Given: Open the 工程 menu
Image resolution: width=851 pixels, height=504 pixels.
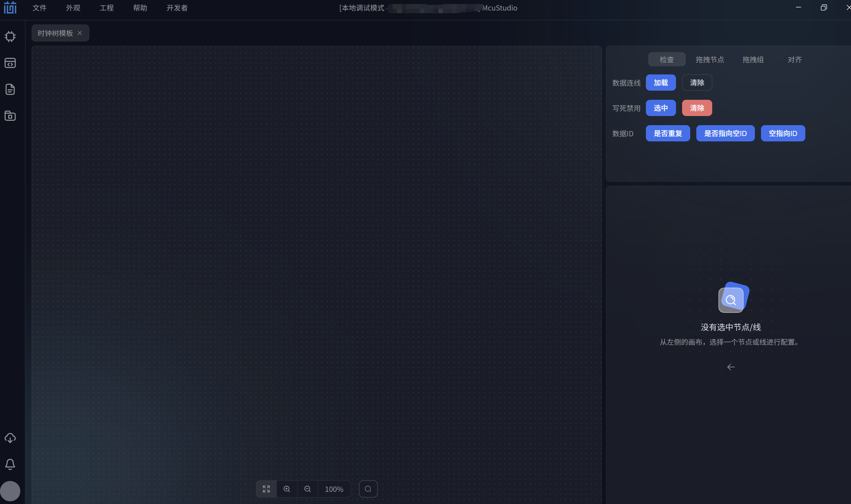Looking at the screenshot, I should pyautogui.click(x=107, y=8).
